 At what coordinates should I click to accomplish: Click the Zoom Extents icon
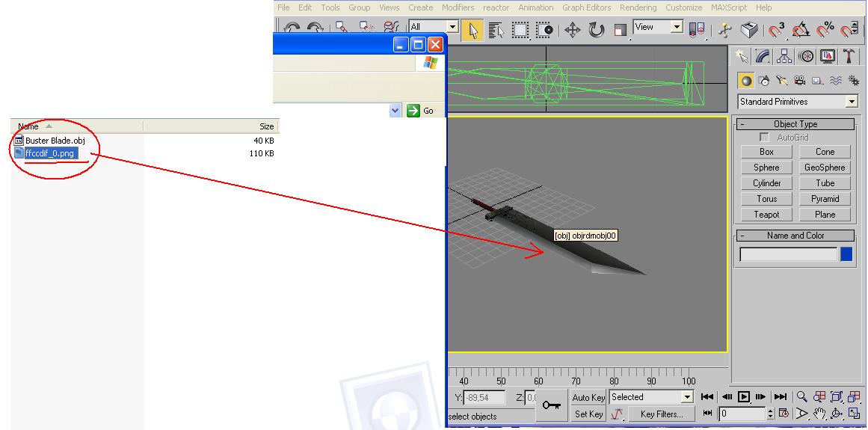click(x=837, y=397)
